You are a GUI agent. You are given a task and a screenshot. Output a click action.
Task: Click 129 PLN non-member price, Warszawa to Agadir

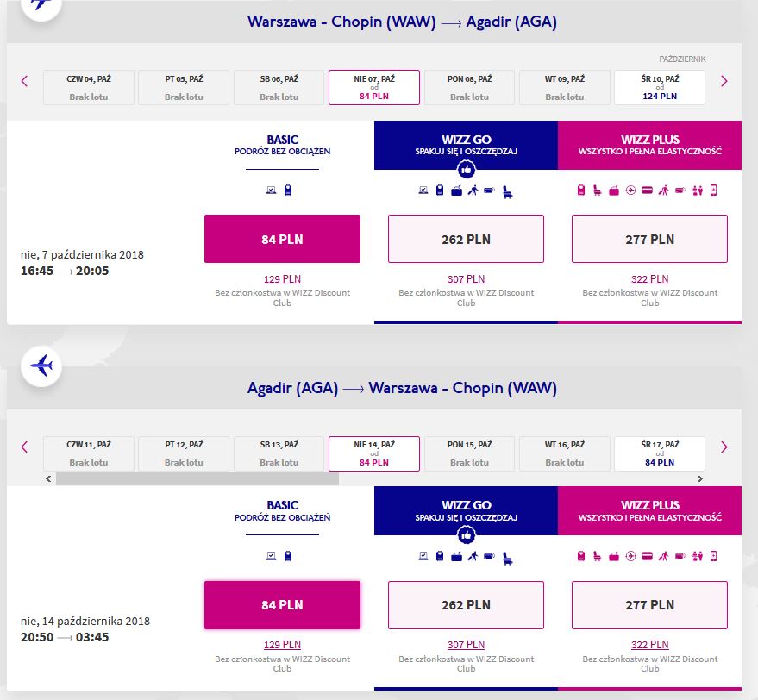click(282, 279)
